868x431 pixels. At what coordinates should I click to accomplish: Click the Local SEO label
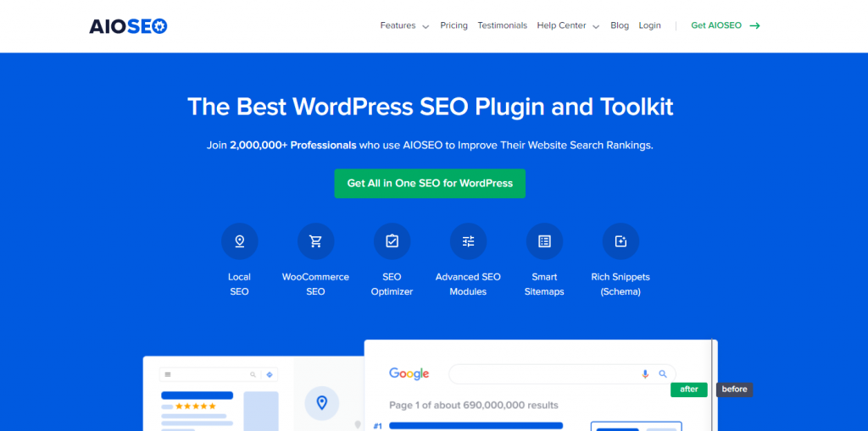239,285
